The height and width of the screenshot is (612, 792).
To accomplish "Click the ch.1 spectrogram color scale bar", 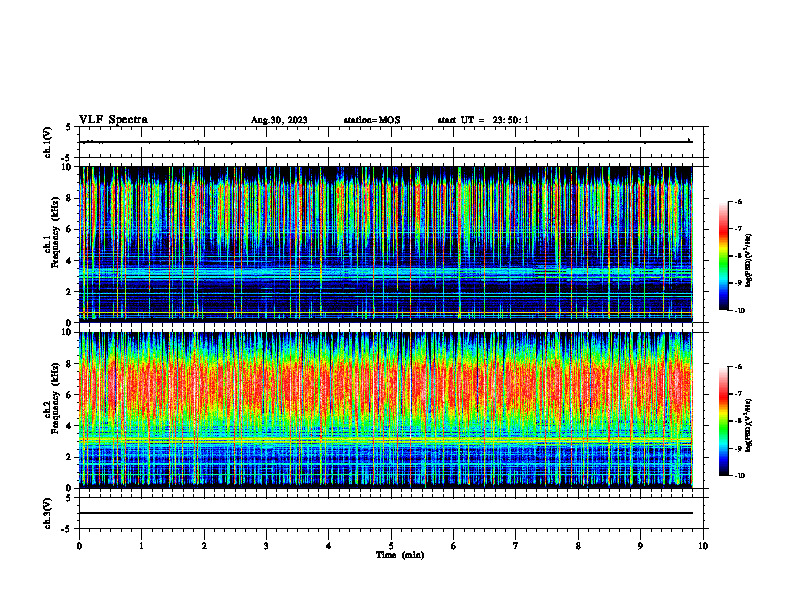I will point(724,256).
